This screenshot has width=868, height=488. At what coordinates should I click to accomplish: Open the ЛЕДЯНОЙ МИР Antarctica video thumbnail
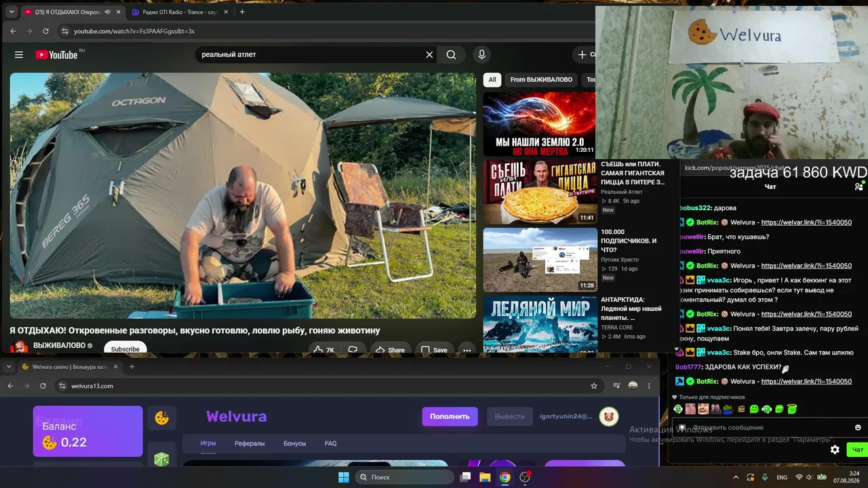click(x=540, y=324)
